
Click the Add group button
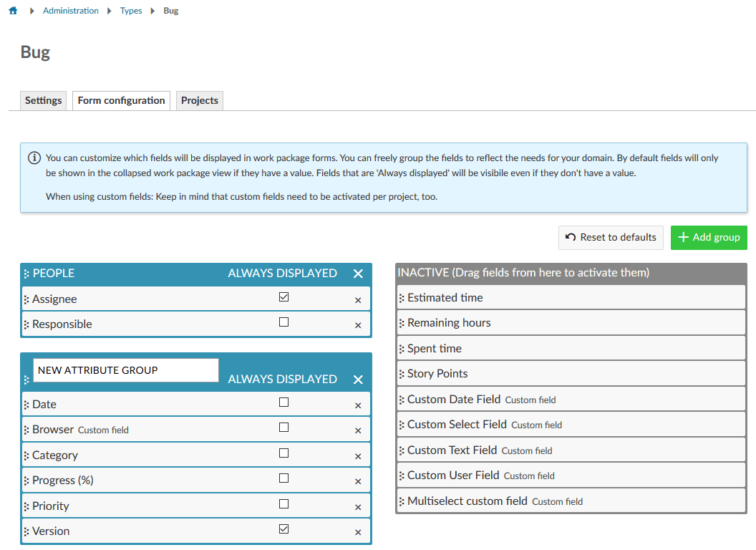pyautogui.click(x=709, y=237)
